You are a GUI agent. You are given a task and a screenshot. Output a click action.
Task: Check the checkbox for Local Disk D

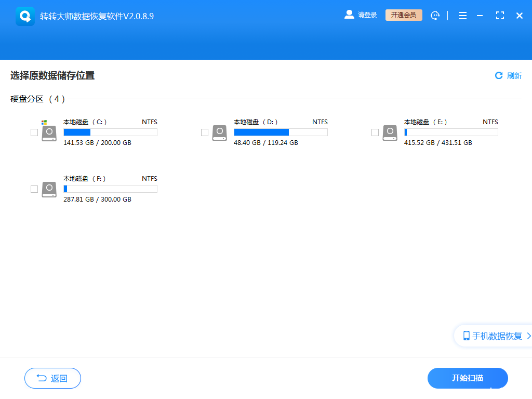pos(205,132)
